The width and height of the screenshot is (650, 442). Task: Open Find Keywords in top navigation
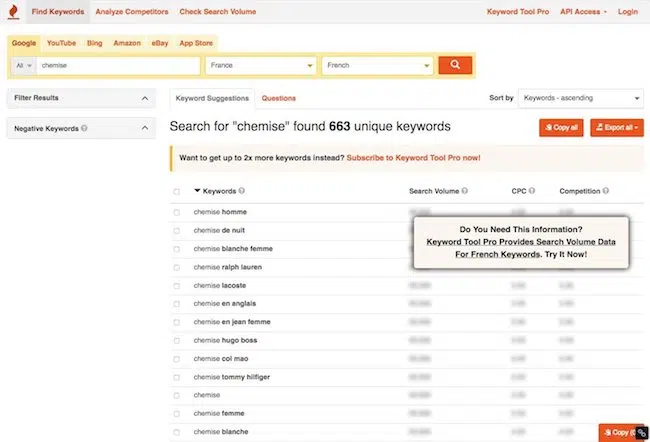coord(58,12)
